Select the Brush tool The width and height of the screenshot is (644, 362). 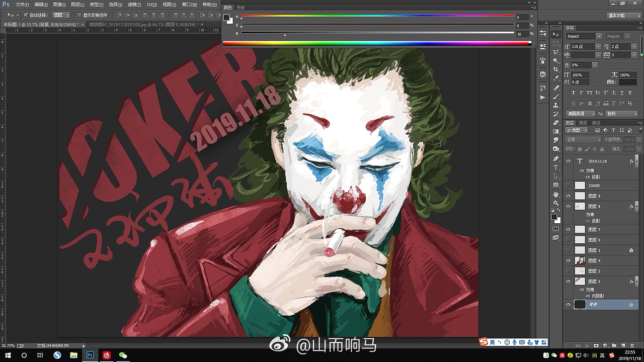[x=555, y=97]
